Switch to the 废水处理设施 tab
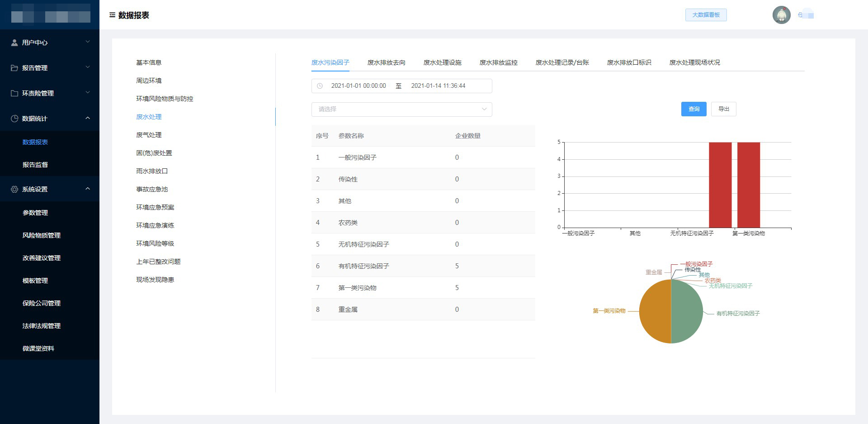The height and width of the screenshot is (424, 868). point(442,62)
